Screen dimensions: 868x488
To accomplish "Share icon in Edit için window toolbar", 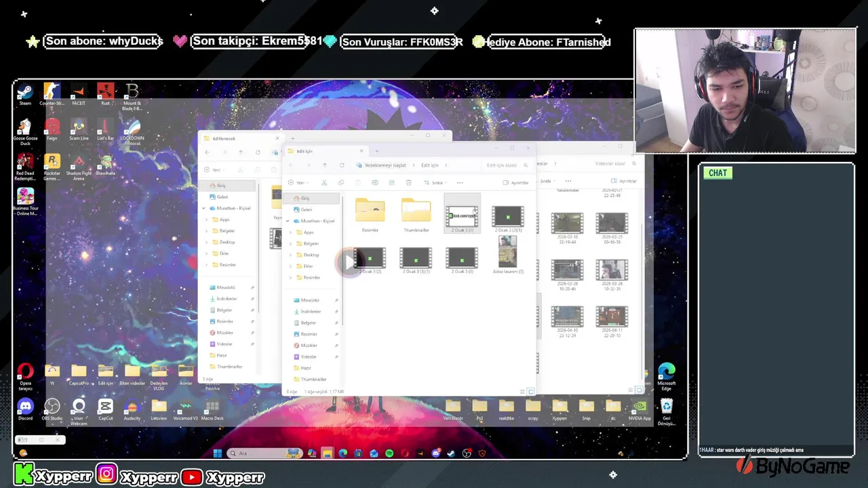I will tap(391, 182).
